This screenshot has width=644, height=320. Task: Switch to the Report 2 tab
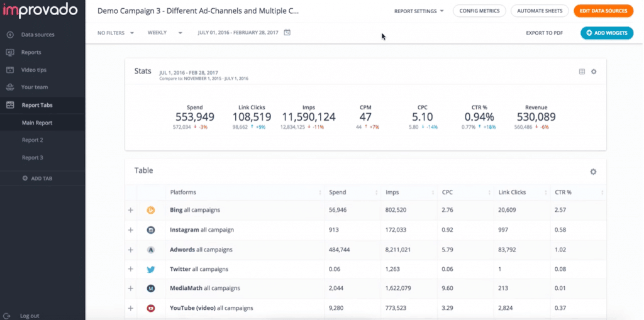point(33,140)
